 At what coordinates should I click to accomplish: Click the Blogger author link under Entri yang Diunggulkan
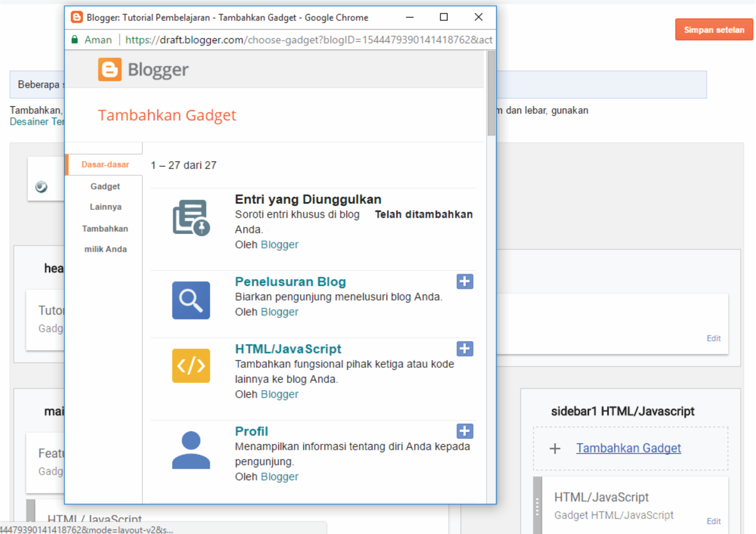[x=280, y=245]
